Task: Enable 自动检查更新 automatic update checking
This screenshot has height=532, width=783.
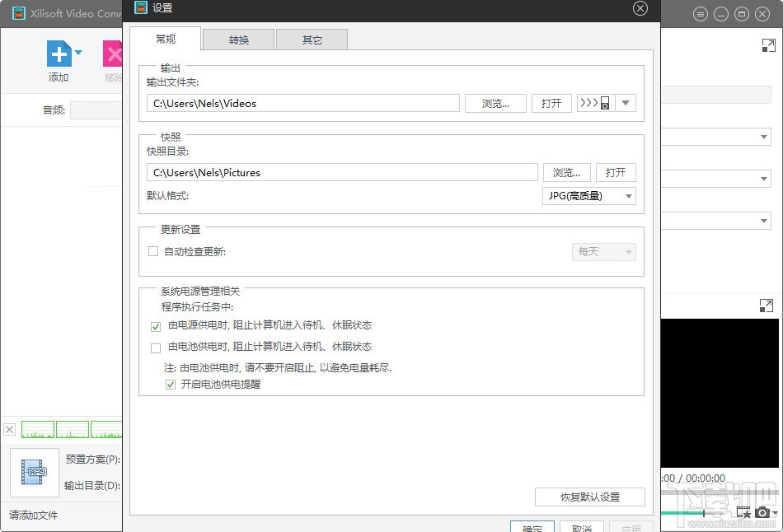Action: 153,251
